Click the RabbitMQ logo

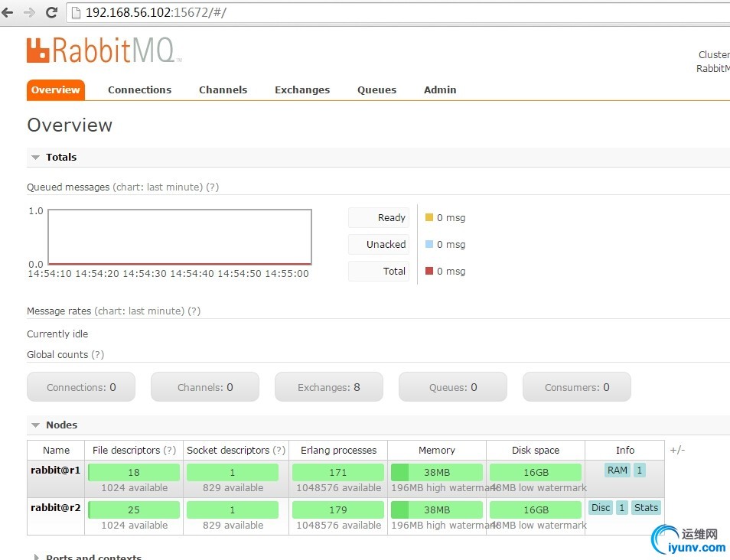coord(104,50)
